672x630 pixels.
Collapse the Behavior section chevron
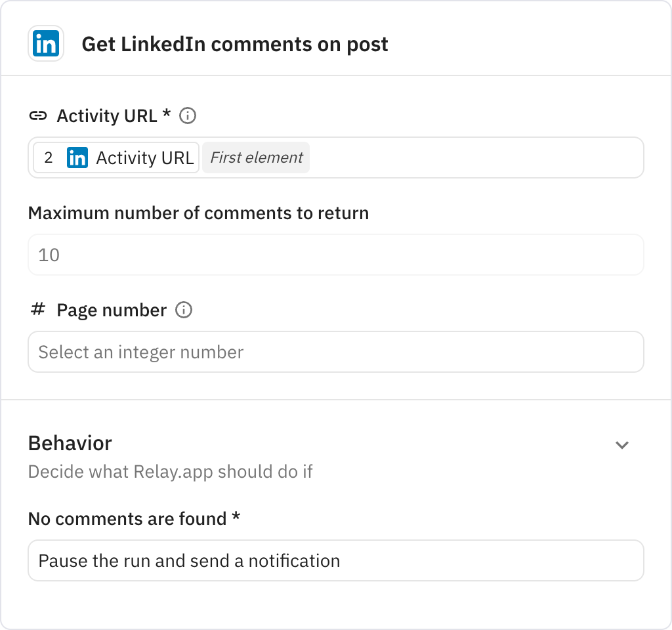tap(622, 445)
